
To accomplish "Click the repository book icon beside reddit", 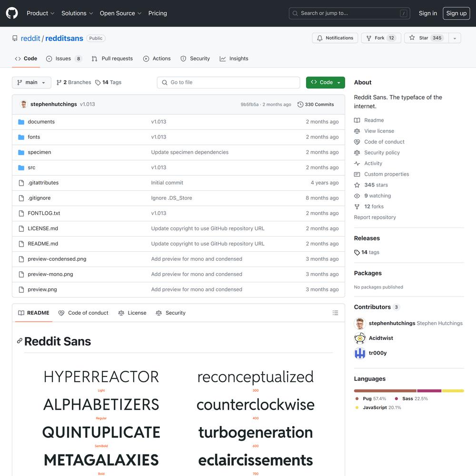I will [15, 38].
